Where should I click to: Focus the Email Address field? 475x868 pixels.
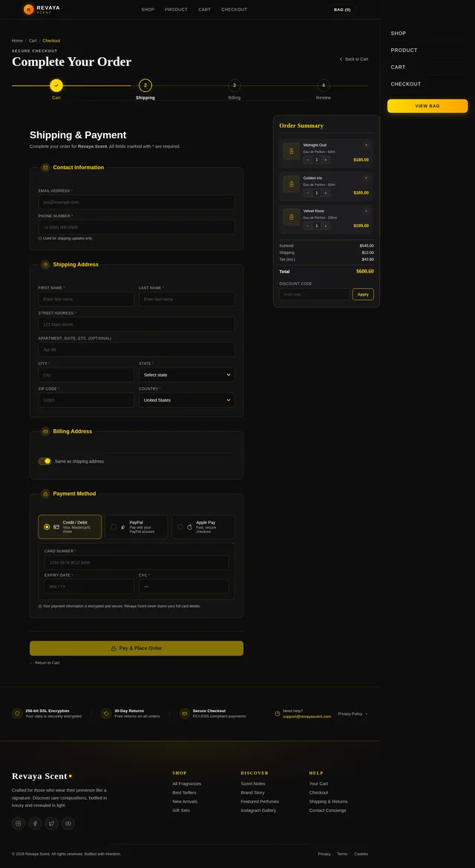pyautogui.click(x=136, y=202)
